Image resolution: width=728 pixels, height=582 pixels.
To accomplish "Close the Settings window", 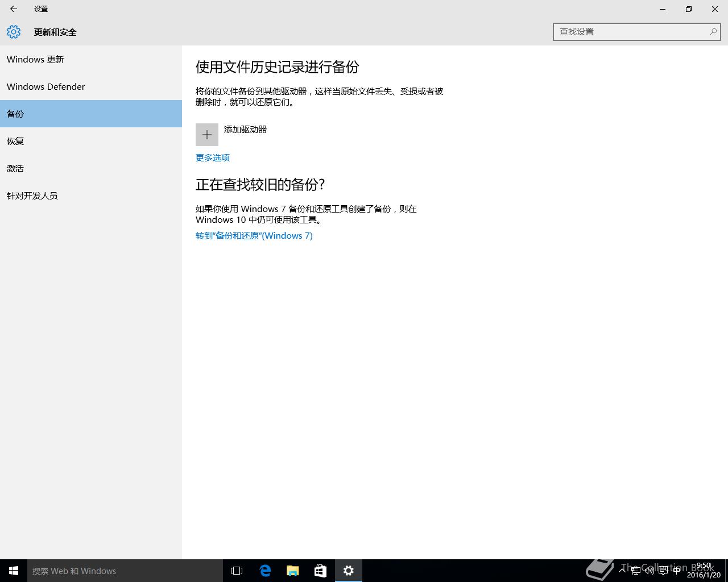I will coord(715,9).
